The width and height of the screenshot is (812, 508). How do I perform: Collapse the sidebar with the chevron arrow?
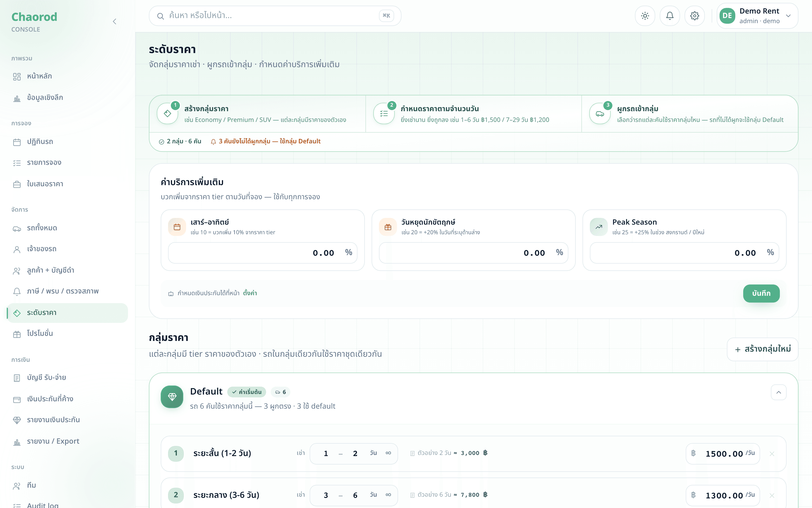[114, 21]
